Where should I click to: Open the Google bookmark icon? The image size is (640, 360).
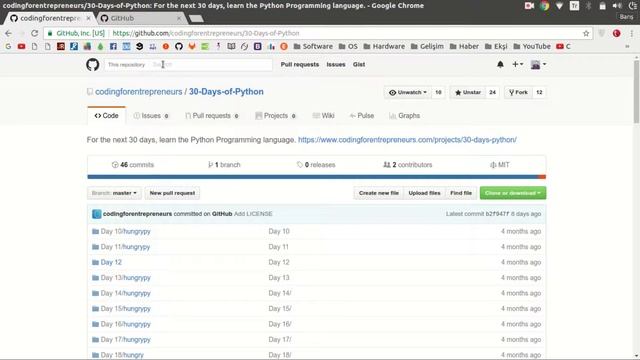click(x=8, y=47)
